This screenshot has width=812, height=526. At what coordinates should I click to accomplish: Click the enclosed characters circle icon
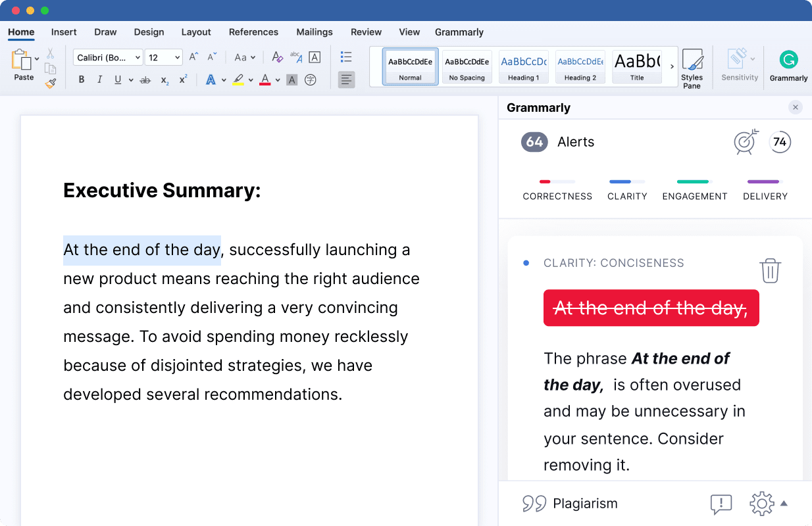pos(311,80)
